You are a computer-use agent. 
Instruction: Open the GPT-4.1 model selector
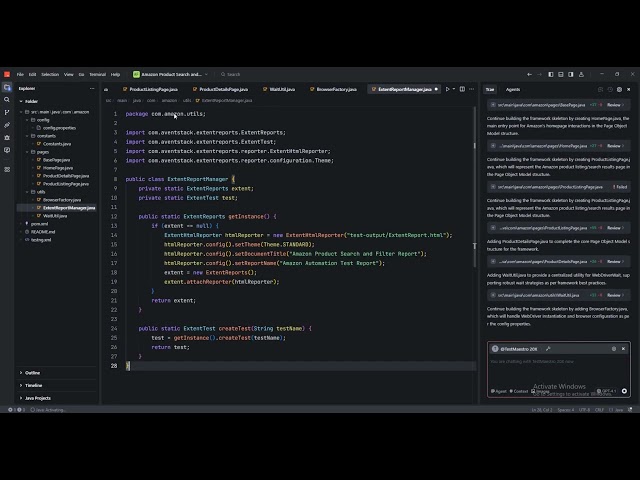click(x=606, y=391)
